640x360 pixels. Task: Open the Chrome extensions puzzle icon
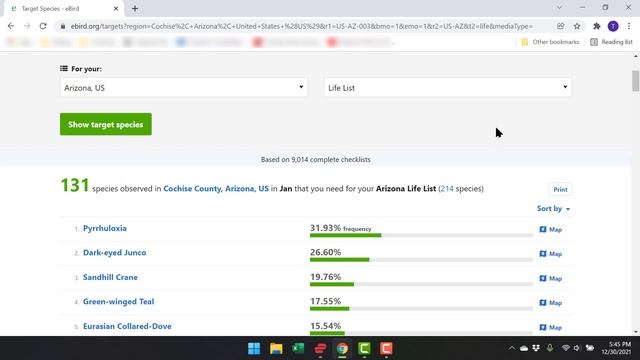click(x=597, y=26)
